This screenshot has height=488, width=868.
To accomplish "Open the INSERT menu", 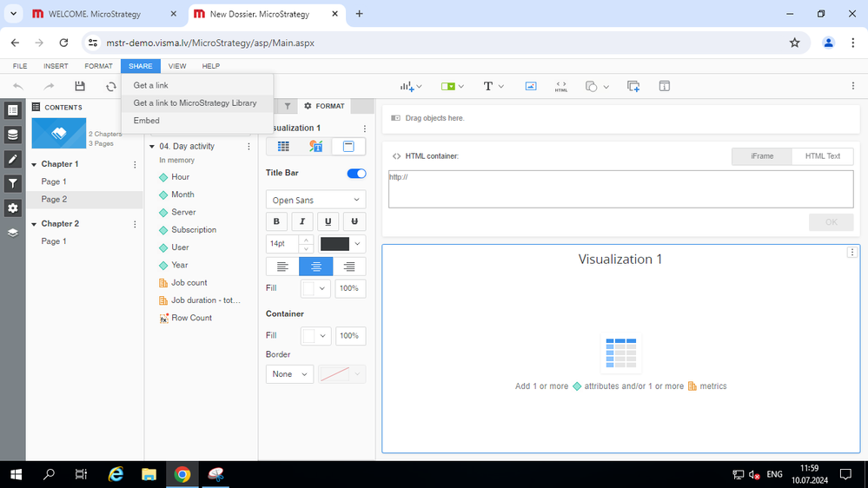I will tap(56, 66).
